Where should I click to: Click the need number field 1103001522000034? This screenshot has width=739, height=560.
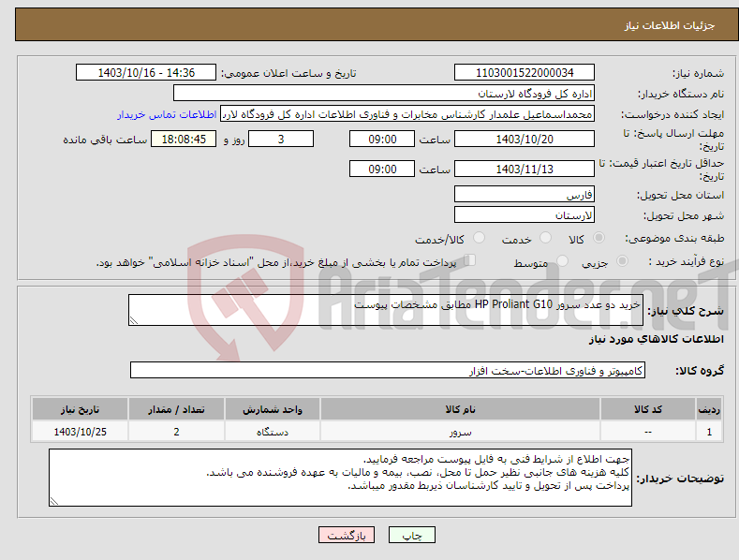coord(525,73)
